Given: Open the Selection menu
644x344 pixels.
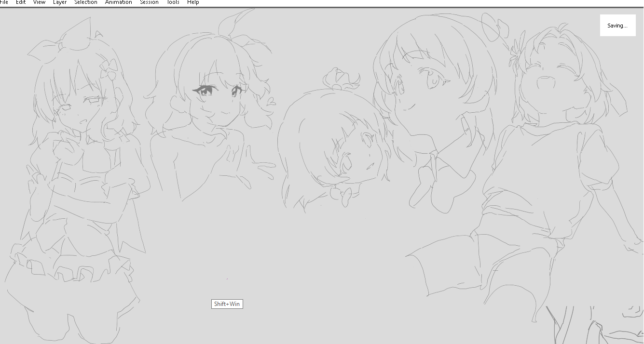Looking at the screenshot, I should point(86,2).
